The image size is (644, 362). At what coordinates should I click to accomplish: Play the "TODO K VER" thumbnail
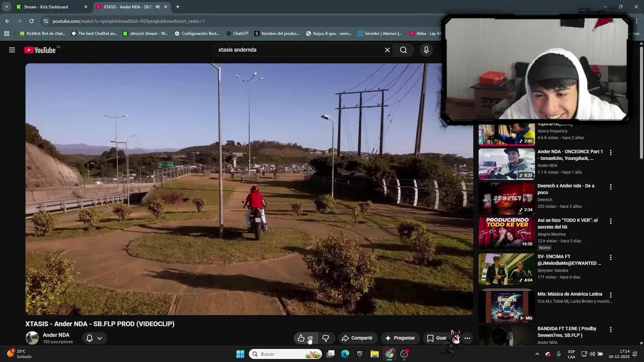507,233
